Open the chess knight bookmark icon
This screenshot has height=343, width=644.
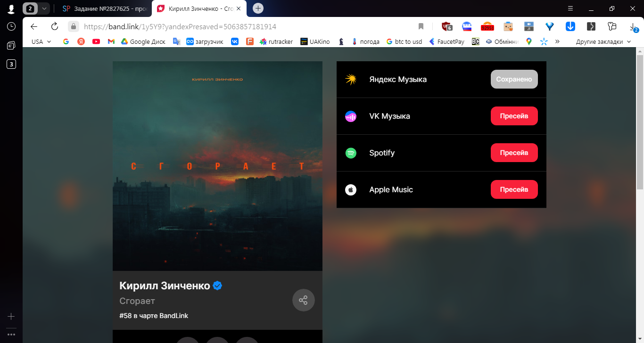click(x=341, y=41)
